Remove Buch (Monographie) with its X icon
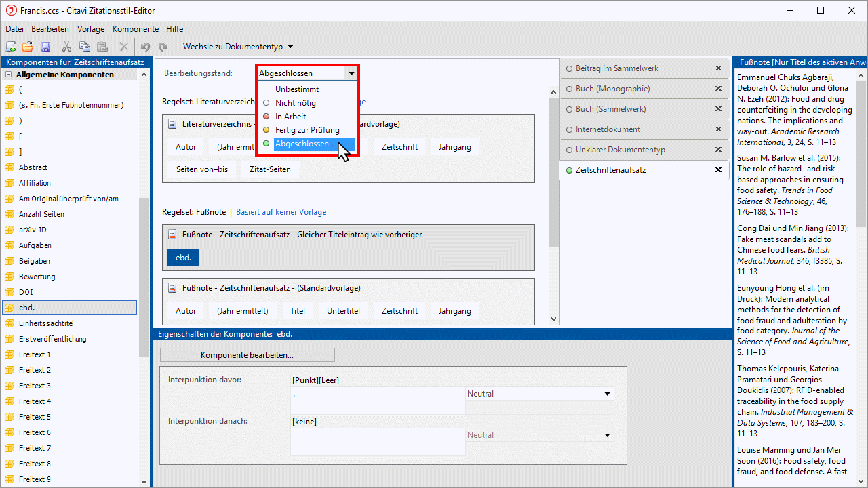The height and width of the screenshot is (488, 868). (718, 89)
